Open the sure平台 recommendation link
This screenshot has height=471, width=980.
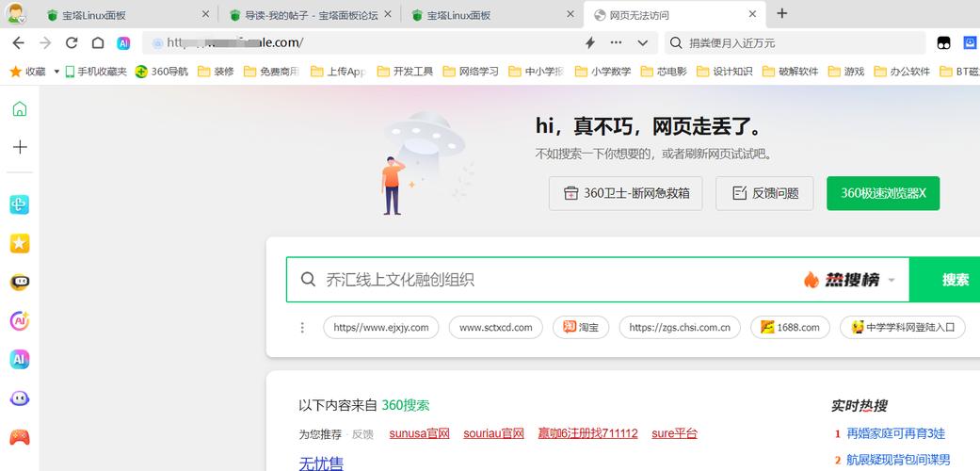pyautogui.click(x=674, y=433)
